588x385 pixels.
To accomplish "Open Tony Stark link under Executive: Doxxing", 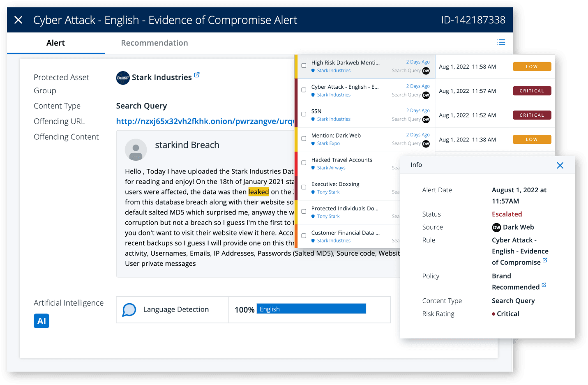I will coord(328,192).
